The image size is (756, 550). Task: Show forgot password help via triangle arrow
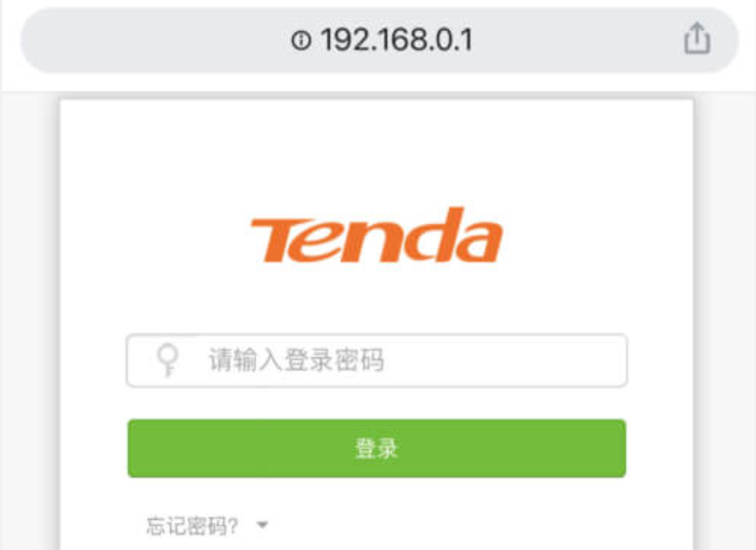[262, 524]
